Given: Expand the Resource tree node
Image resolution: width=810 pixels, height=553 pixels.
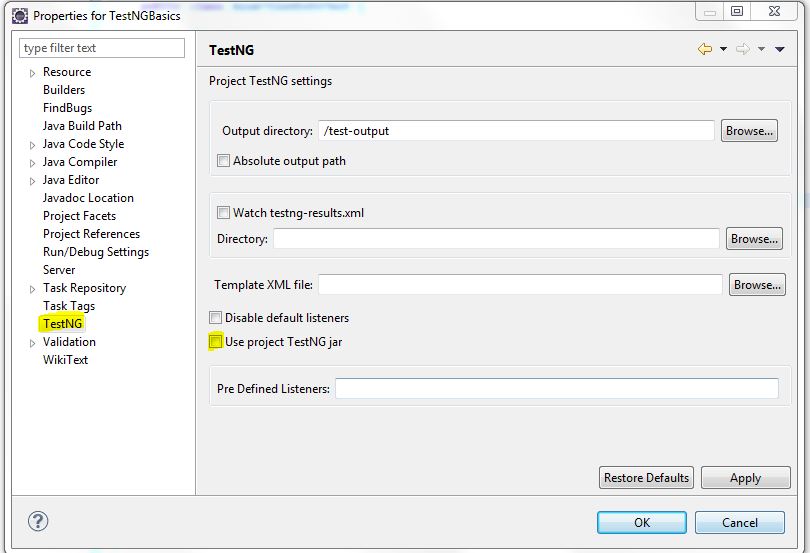Looking at the screenshot, I should 33,73.
